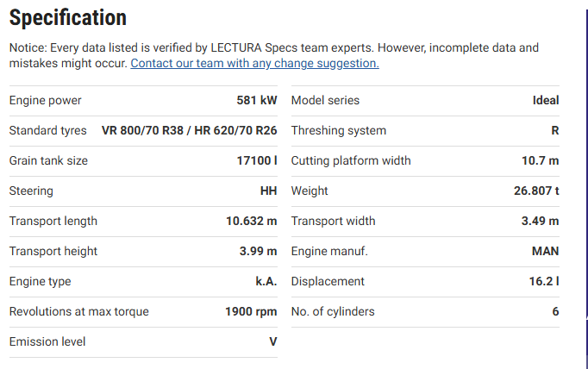
Task: Click the Transport height value 3.99 m
Action: coord(258,251)
